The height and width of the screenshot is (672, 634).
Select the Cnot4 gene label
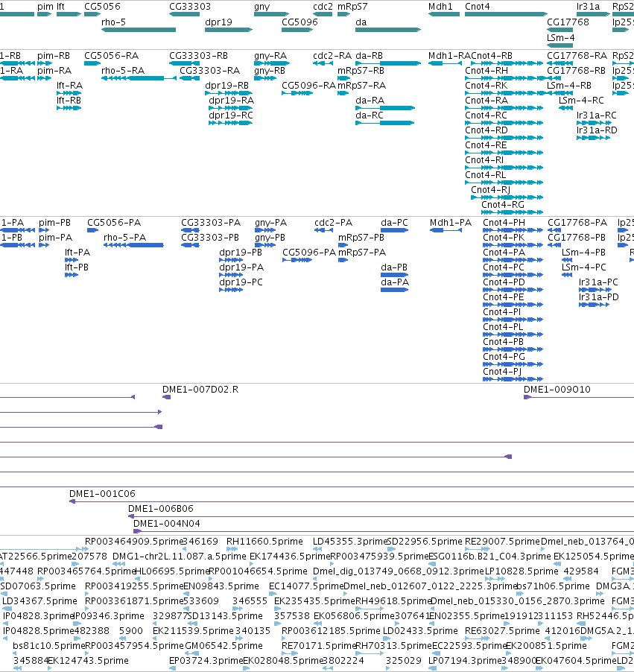pos(477,7)
